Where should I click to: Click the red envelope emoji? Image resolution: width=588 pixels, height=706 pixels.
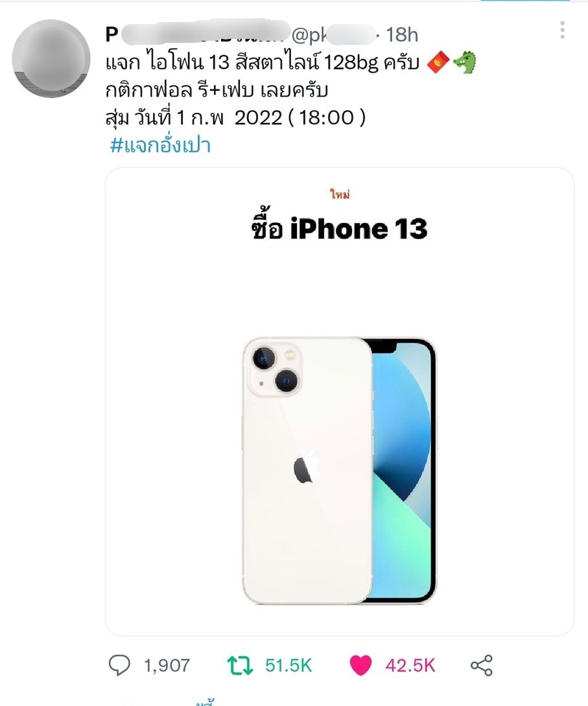pyautogui.click(x=438, y=62)
